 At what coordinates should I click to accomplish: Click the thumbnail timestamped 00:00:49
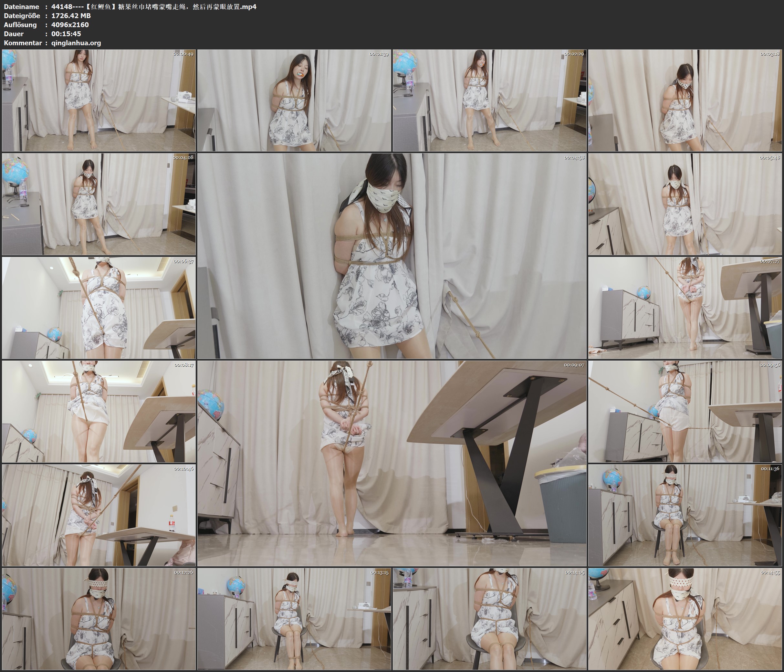99,101
